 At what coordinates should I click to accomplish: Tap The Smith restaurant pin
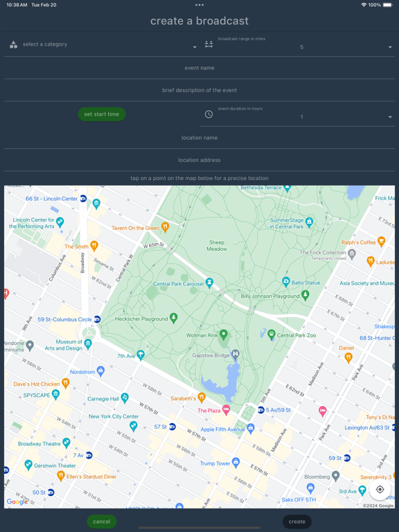pos(94,245)
